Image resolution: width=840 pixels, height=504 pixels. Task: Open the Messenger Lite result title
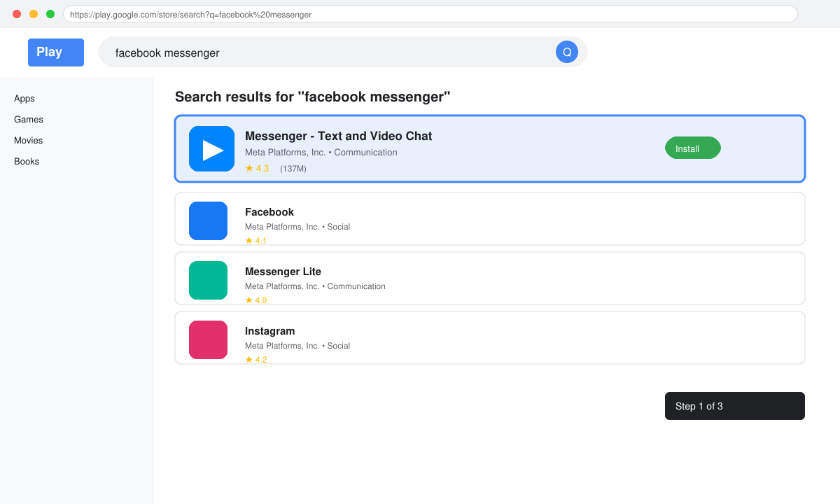(x=283, y=272)
